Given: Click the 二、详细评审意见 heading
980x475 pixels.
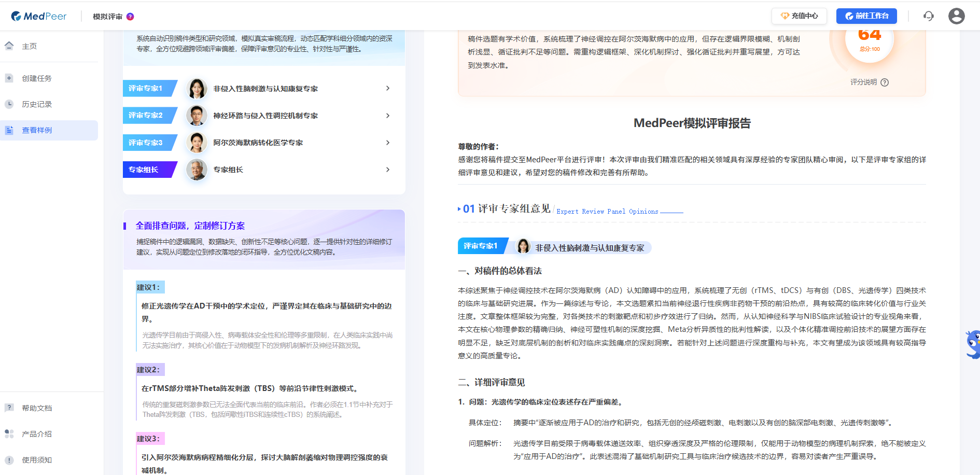Looking at the screenshot, I should [492, 383].
